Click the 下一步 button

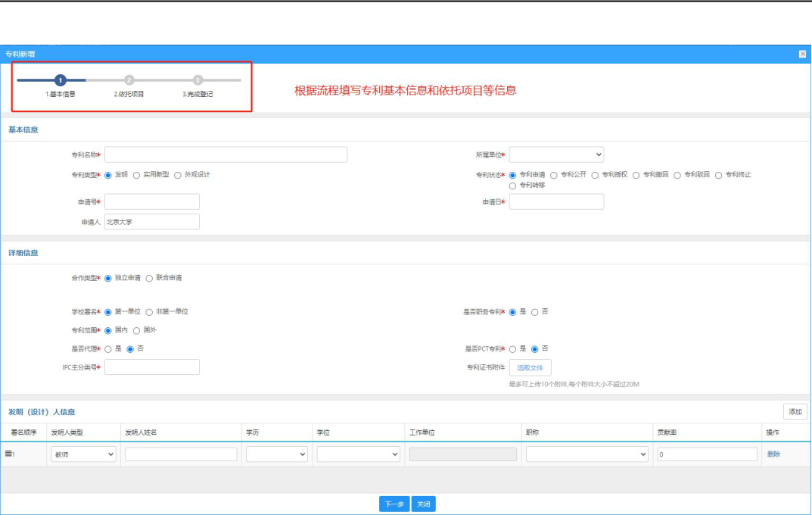[394, 504]
